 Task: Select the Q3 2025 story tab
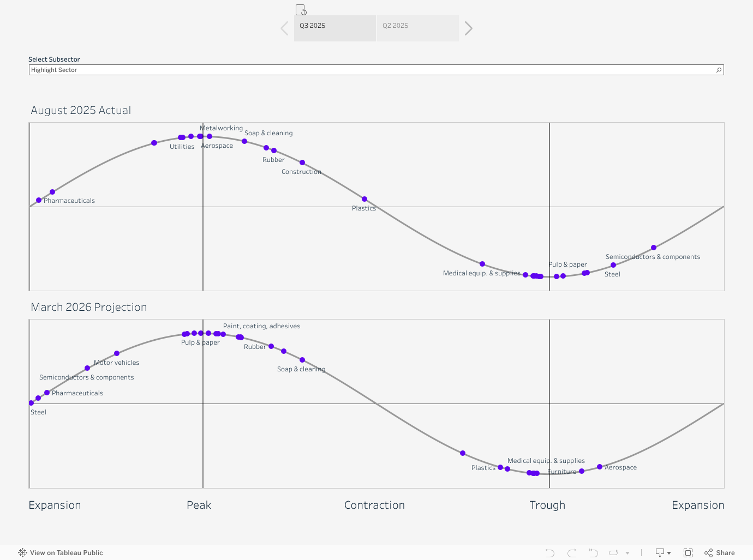(334, 28)
